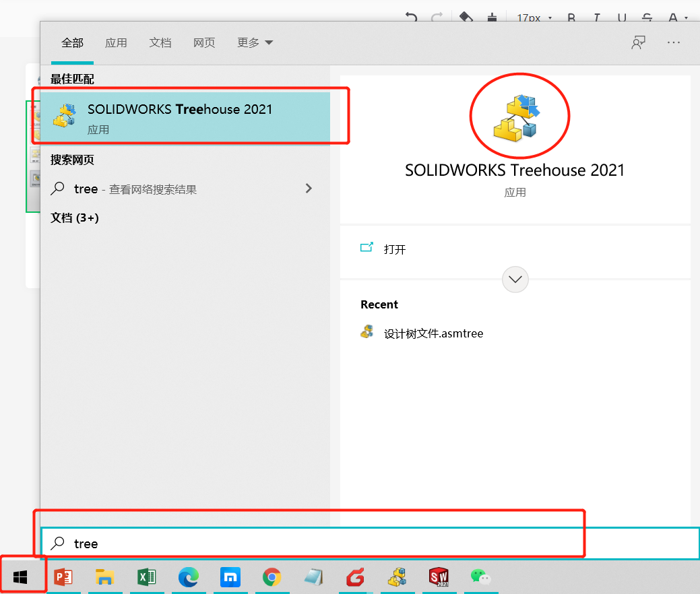Image resolution: width=700 pixels, height=594 pixels.
Task: Launch Google Chrome from the taskbar
Action: click(x=272, y=577)
